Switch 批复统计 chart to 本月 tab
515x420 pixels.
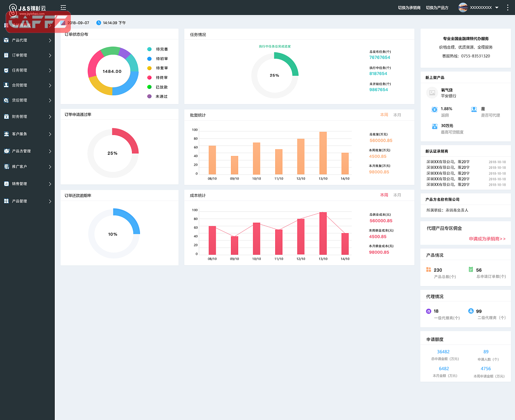coord(397,115)
